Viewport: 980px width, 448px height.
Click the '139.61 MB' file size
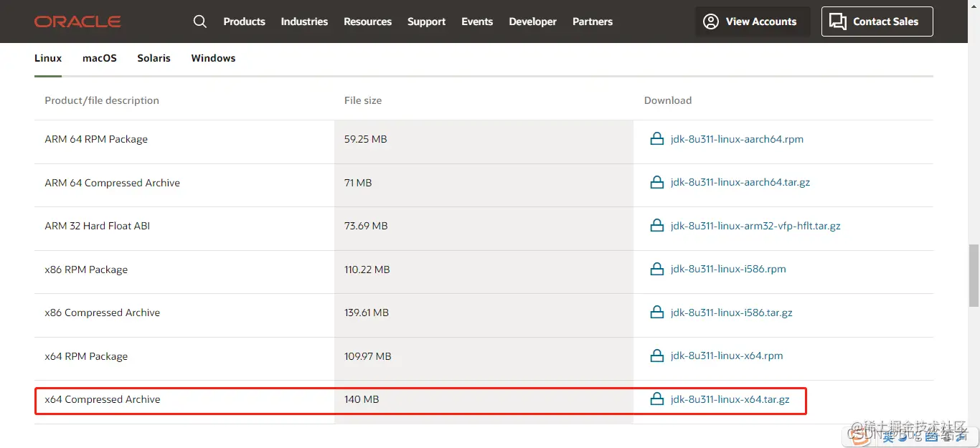[x=366, y=313]
